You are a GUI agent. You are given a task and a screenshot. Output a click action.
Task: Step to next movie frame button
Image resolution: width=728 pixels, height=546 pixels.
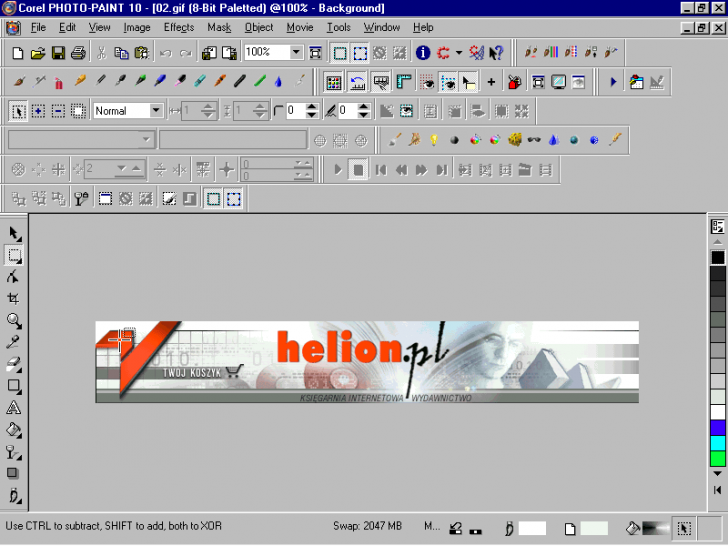pyautogui.click(x=422, y=170)
